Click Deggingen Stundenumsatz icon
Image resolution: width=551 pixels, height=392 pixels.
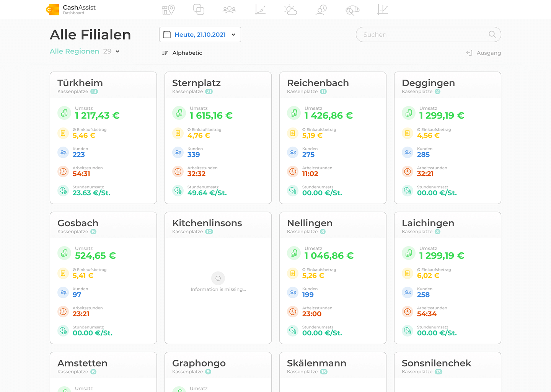click(408, 191)
